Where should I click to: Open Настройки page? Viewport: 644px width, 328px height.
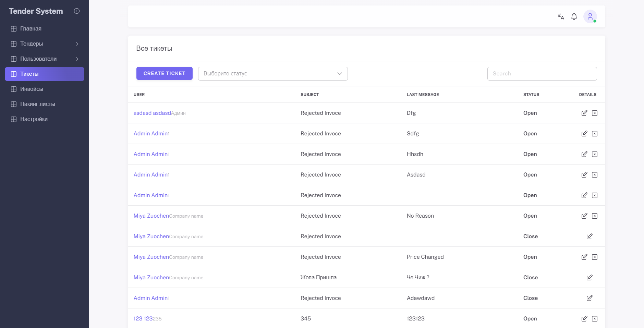pyautogui.click(x=45, y=119)
